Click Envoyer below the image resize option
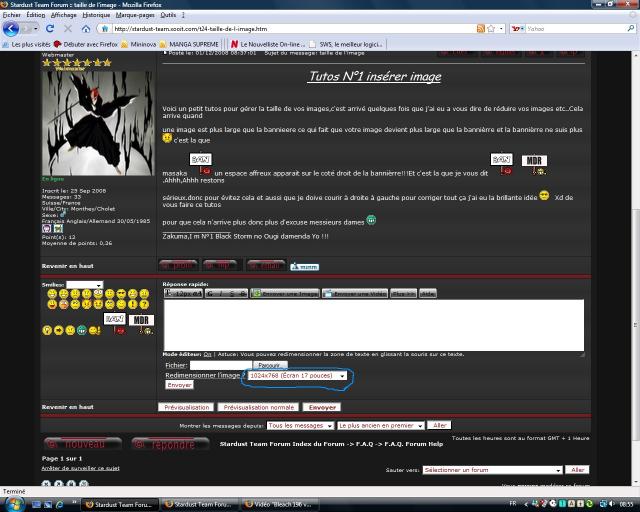The height and width of the screenshot is (512, 640). point(179,385)
